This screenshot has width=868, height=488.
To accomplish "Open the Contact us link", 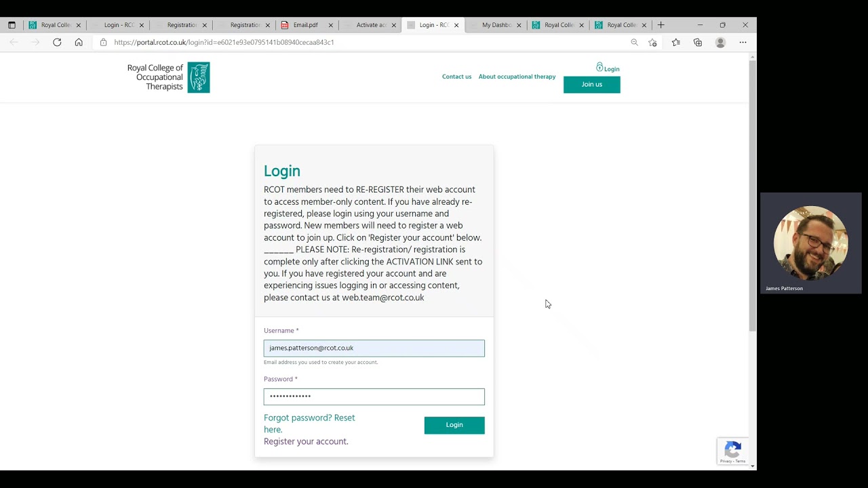I will (456, 77).
